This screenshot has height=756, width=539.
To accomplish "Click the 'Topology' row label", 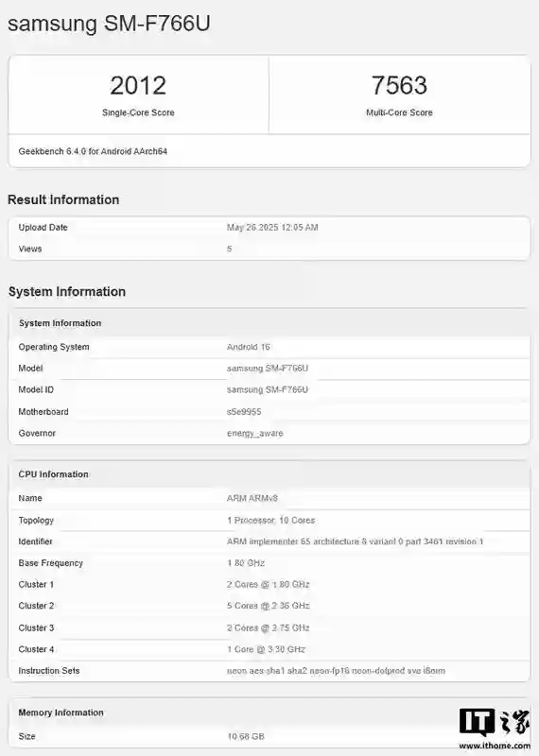I will point(36,521).
